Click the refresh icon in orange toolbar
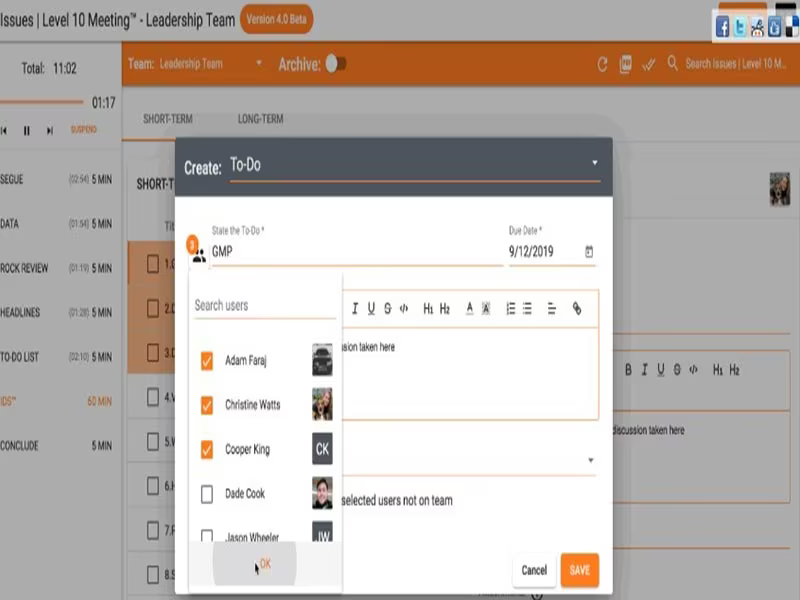This screenshot has width=800, height=600. (x=603, y=64)
